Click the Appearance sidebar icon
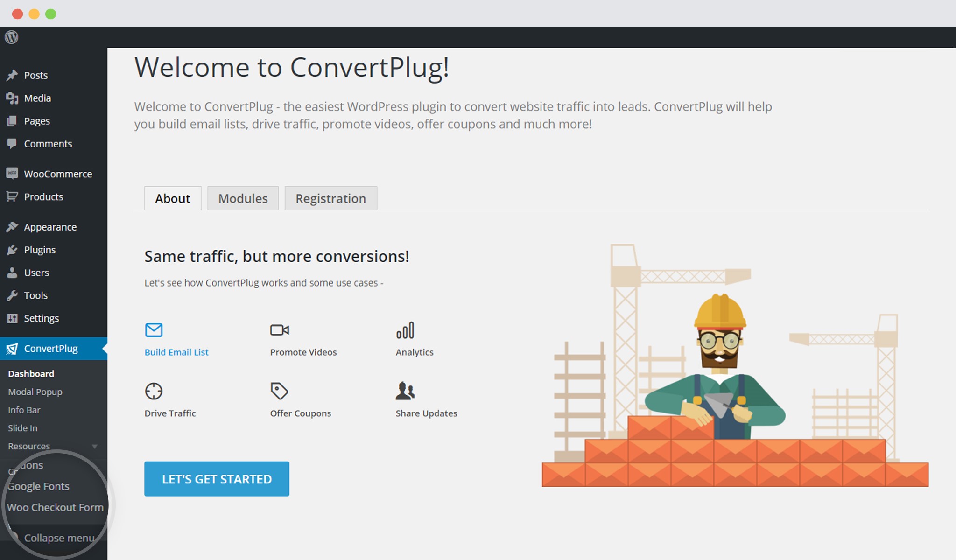The height and width of the screenshot is (560, 956). (x=12, y=227)
